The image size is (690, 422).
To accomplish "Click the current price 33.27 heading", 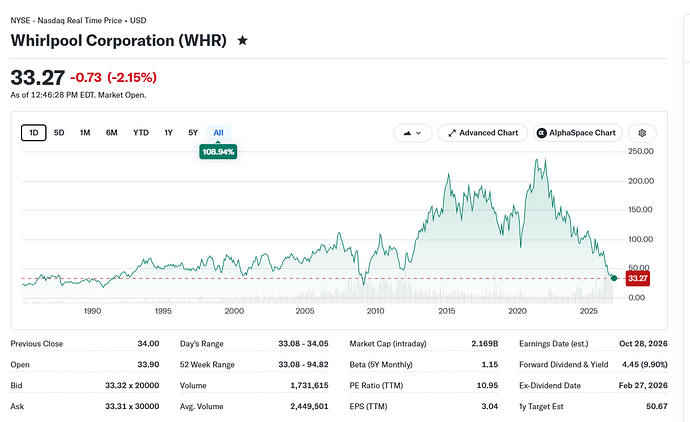I will pos(37,78).
